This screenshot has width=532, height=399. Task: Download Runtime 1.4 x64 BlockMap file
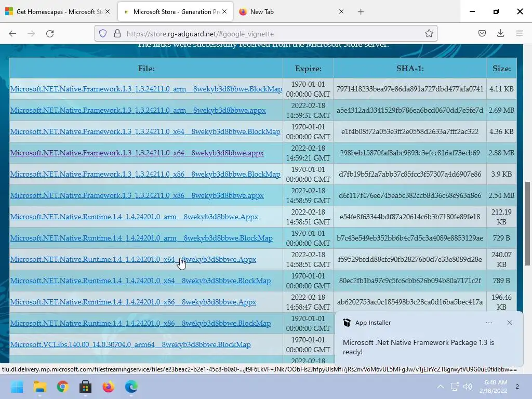(x=140, y=281)
